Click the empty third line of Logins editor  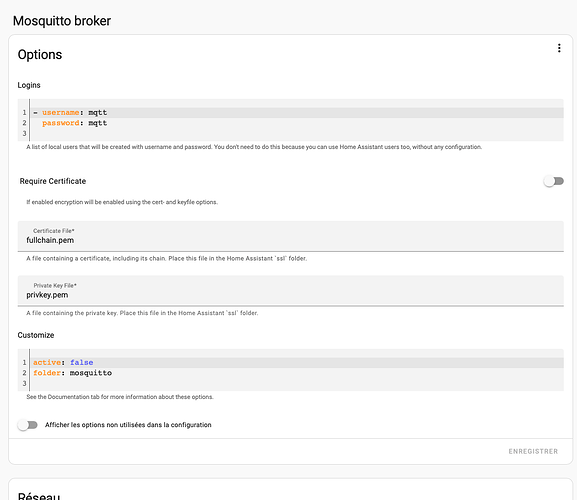point(296,133)
